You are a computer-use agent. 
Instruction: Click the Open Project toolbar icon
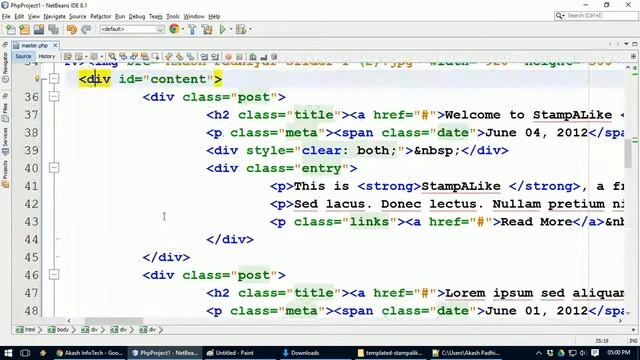pos(39,29)
